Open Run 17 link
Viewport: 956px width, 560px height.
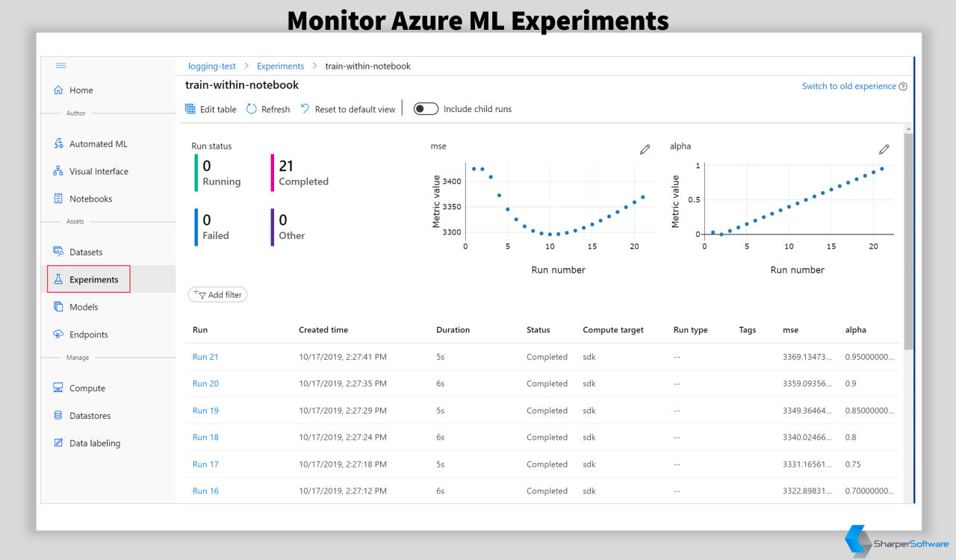[x=205, y=464]
